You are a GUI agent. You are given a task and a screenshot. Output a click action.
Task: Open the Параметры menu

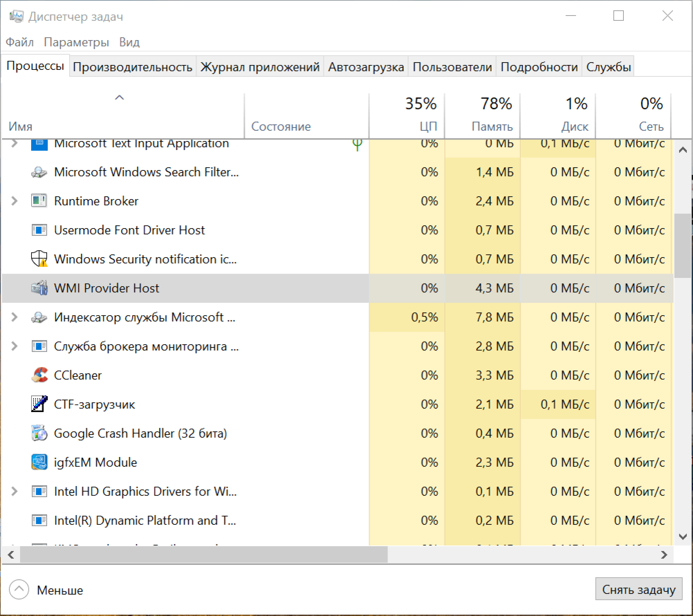(x=76, y=42)
